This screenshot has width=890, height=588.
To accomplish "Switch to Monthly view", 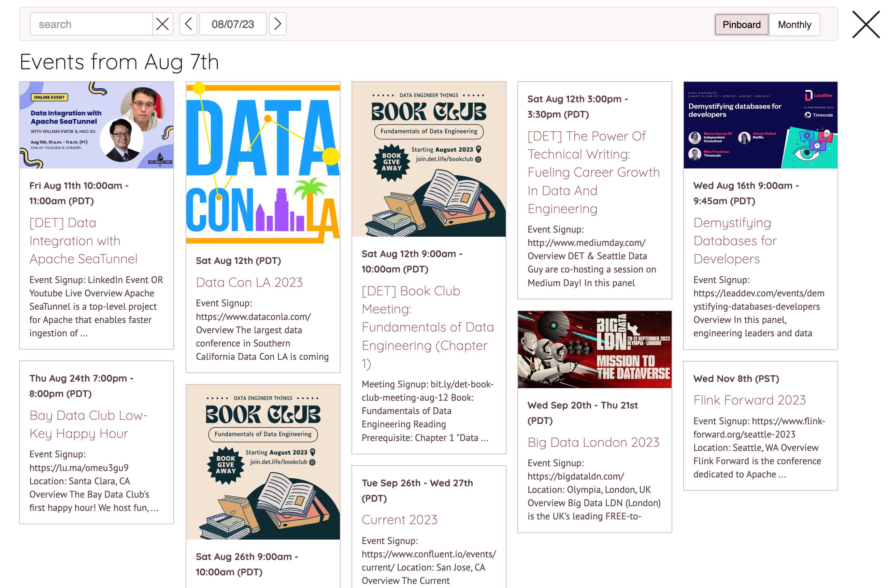I will pyautogui.click(x=794, y=25).
